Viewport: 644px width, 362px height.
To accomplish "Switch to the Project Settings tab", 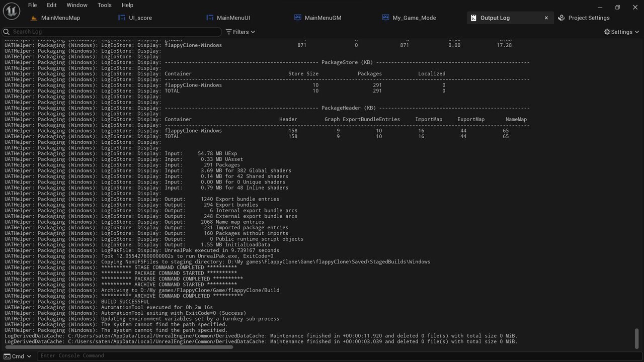I will (x=589, y=18).
